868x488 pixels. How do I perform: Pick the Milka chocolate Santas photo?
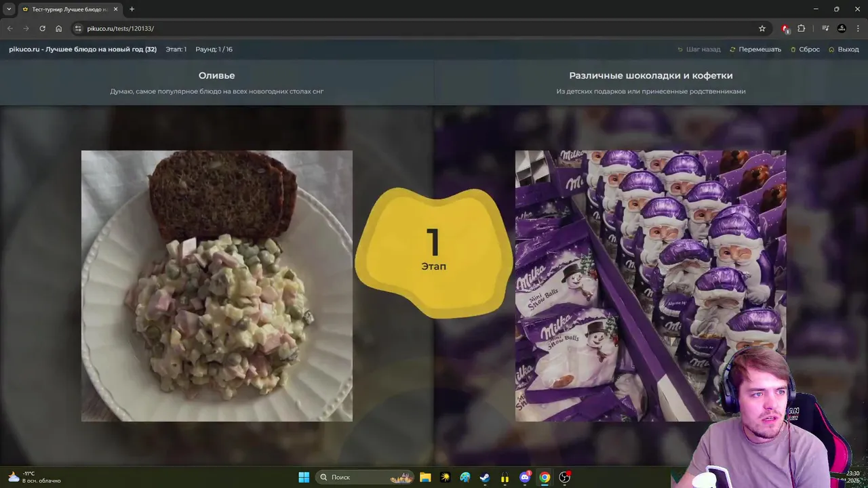coord(651,286)
